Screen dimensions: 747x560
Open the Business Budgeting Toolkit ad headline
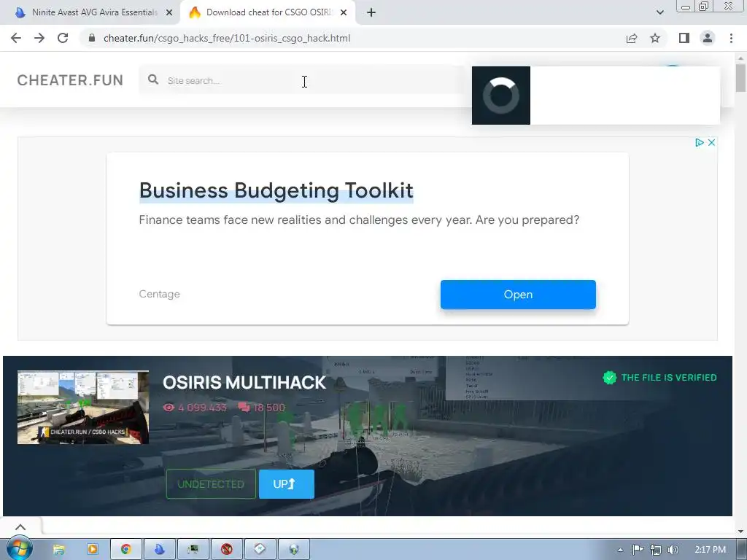pos(276,190)
